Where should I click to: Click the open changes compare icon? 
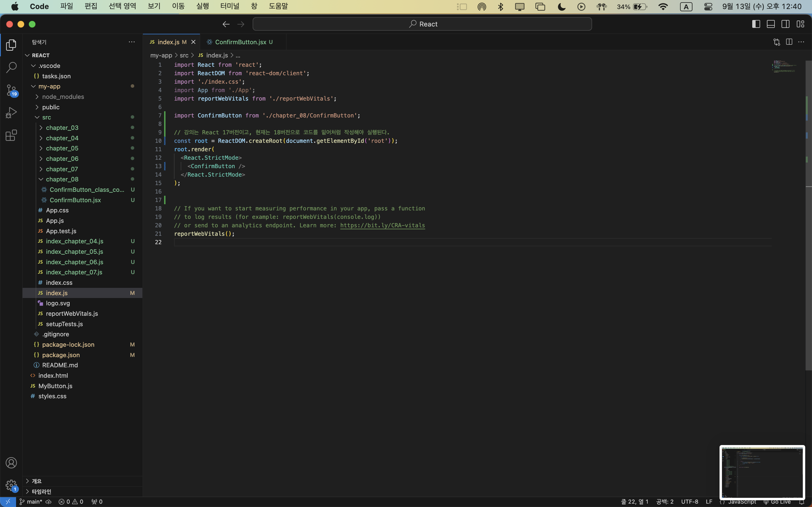click(776, 42)
